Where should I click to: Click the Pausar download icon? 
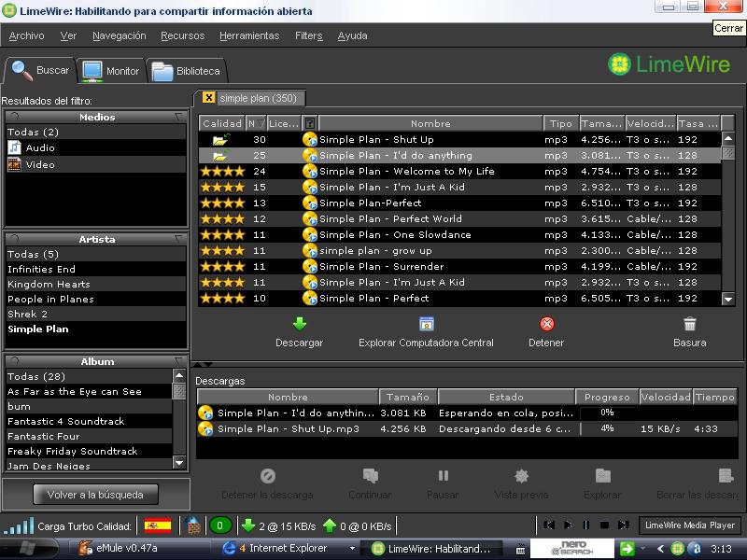[x=443, y=476]
